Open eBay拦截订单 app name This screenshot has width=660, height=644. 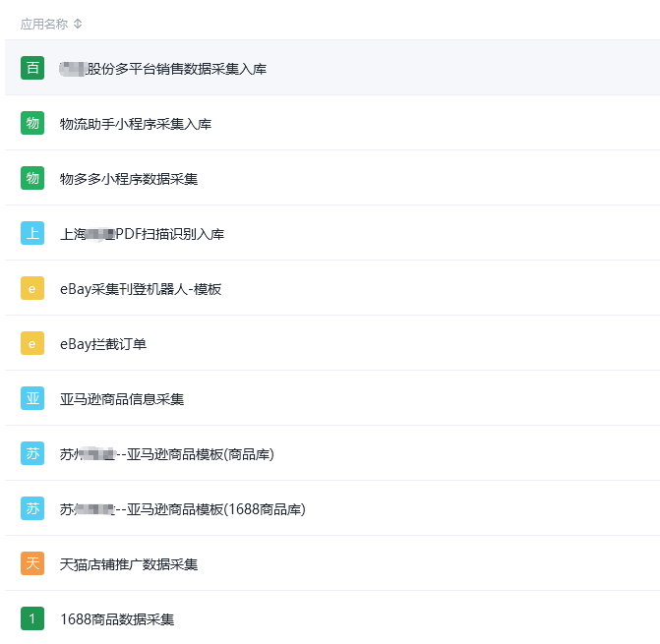pos(103,344)
